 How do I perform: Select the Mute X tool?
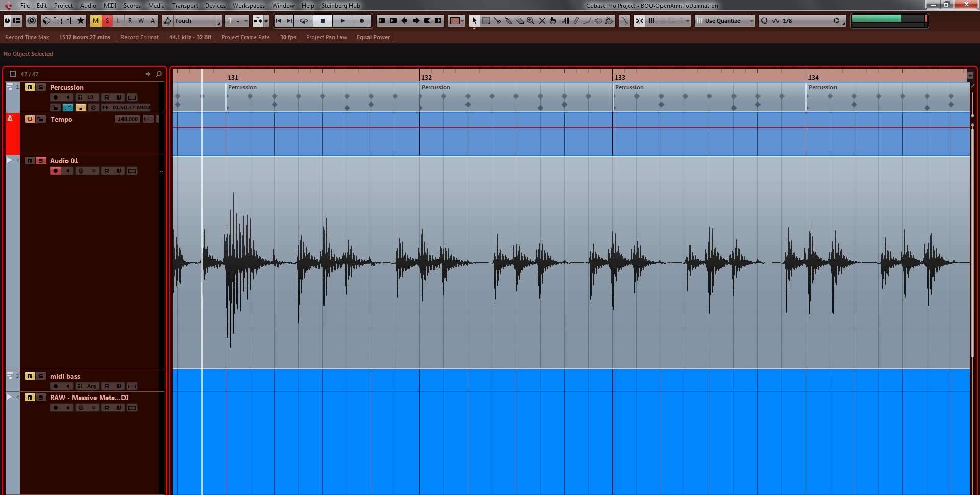pyautogui.click(x=542, y=21)
